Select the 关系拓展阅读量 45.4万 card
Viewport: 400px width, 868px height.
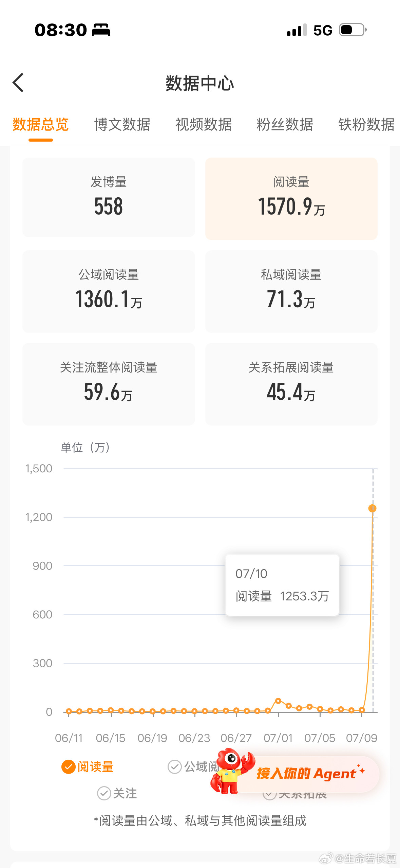(291, 384)
